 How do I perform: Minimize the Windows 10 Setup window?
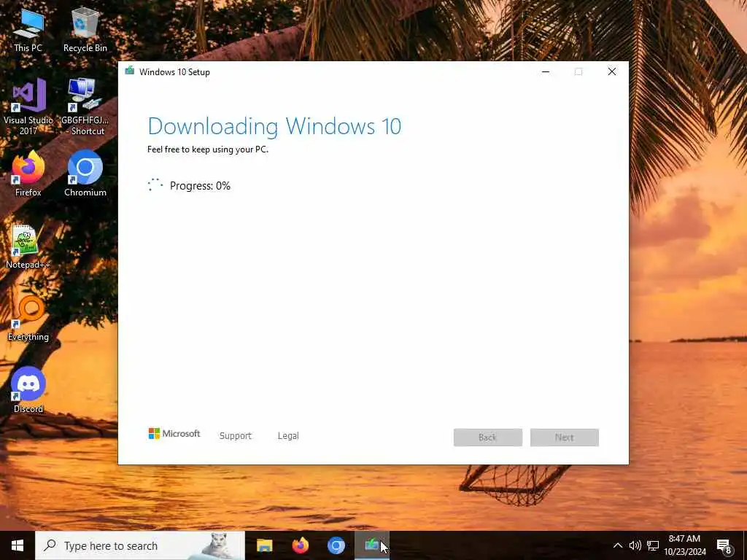(x=546, y=71)
